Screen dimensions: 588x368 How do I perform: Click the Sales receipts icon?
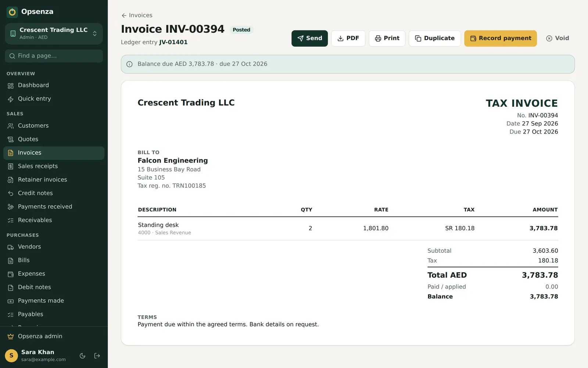pos(11,166)
